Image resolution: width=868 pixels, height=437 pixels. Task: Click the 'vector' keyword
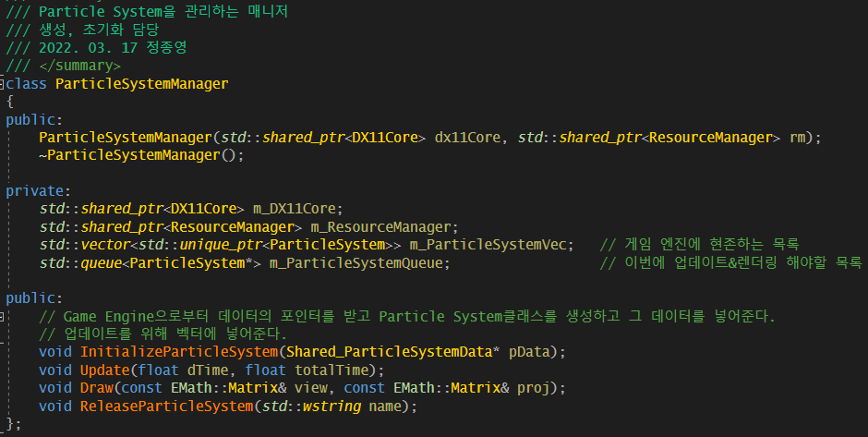(105, 245)
